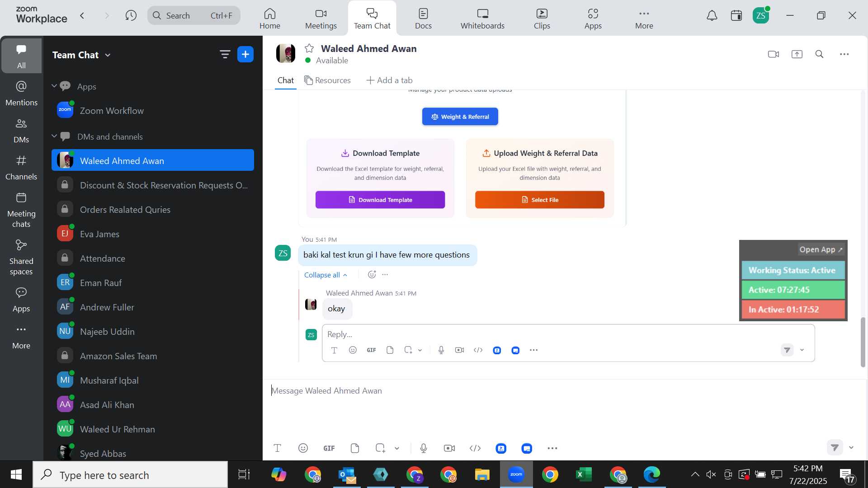Viewport: 868px width, 488px height.
Task: Open Zoom Workflow app chat
Action: pos(153,111)
